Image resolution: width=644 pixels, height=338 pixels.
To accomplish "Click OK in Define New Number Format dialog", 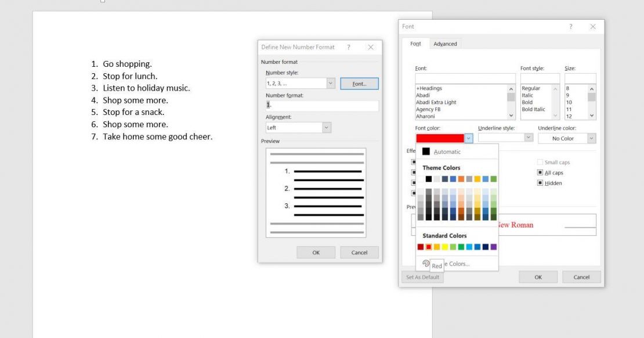I will coord(316,252).
